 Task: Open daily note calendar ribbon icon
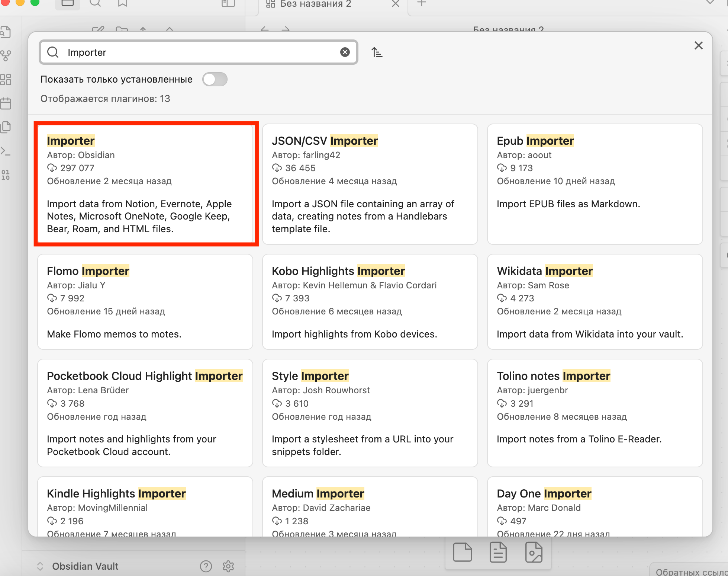coord(6,103)
